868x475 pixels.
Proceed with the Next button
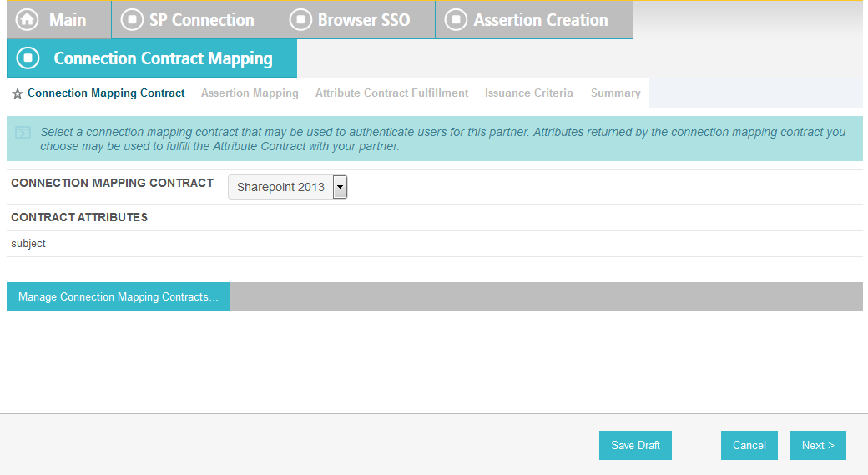pos(818,445)
